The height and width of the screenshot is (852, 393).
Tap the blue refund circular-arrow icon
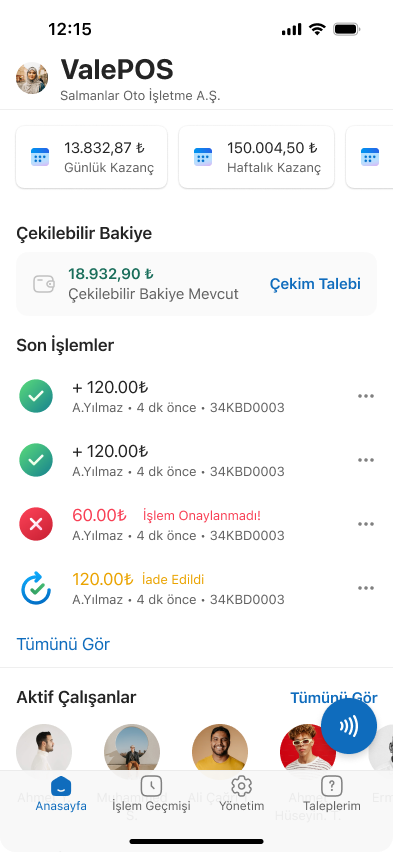click(x=36, y=588)
